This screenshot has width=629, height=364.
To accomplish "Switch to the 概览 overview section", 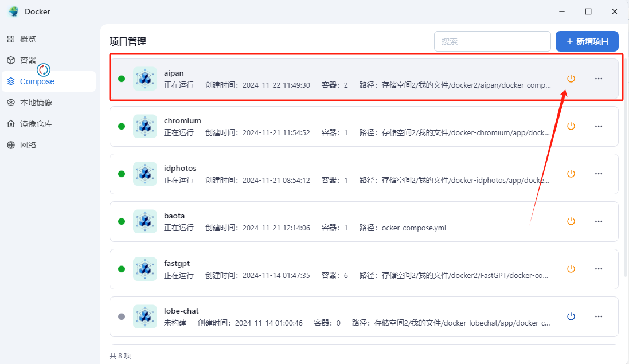I will point(28,39).
